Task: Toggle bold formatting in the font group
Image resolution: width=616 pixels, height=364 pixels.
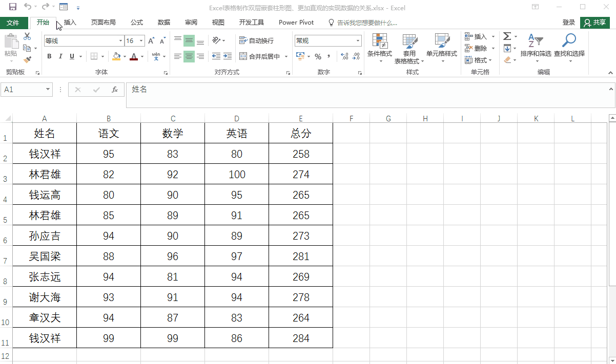Action: (49, 56)
